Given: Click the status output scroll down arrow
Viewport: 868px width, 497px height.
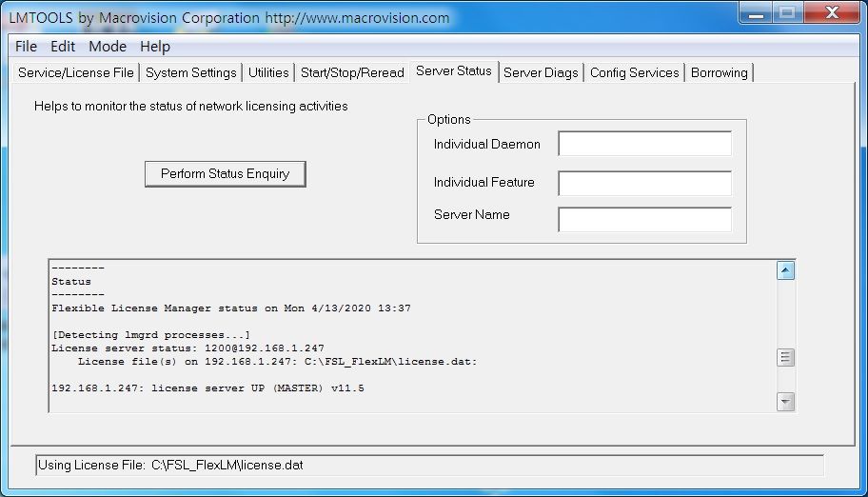Looking at the screenshot, I should (785, 402).
